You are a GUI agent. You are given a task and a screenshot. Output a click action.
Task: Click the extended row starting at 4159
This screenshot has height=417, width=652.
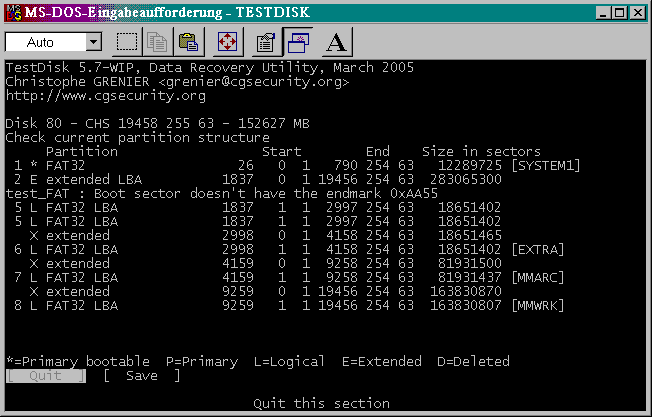click(x=265, y=264)
